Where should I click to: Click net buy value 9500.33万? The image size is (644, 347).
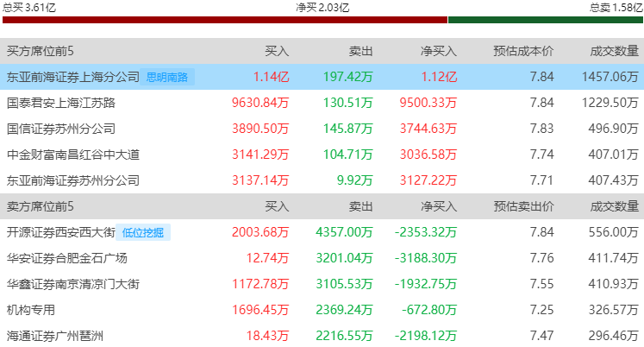(x=428, y=103)
